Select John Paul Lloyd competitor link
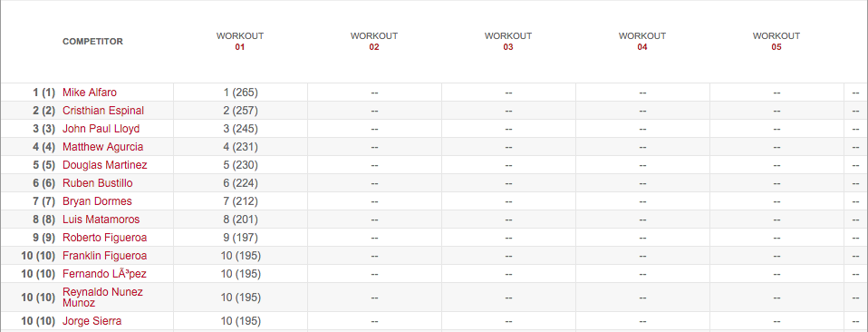The image size is (868, 332). [101, 129]
